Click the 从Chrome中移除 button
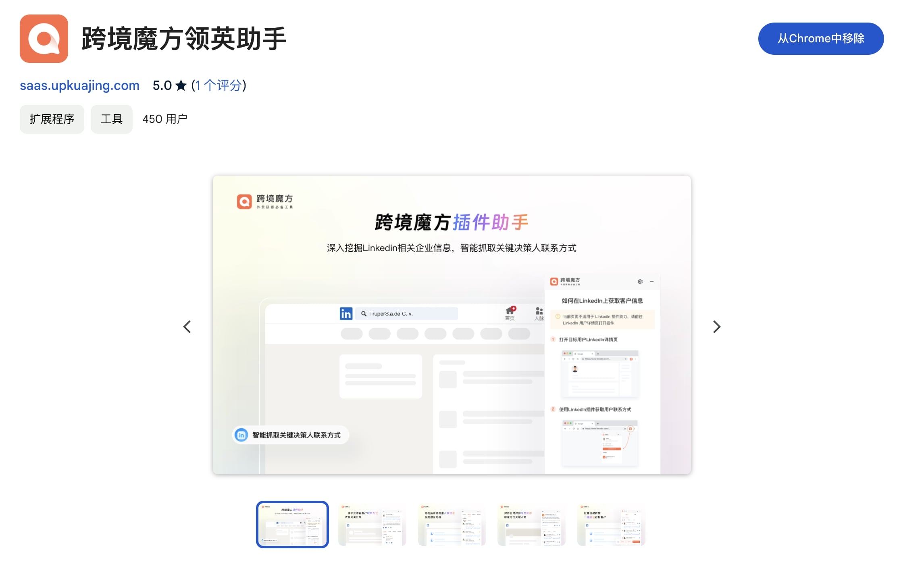 pos(820,39)
